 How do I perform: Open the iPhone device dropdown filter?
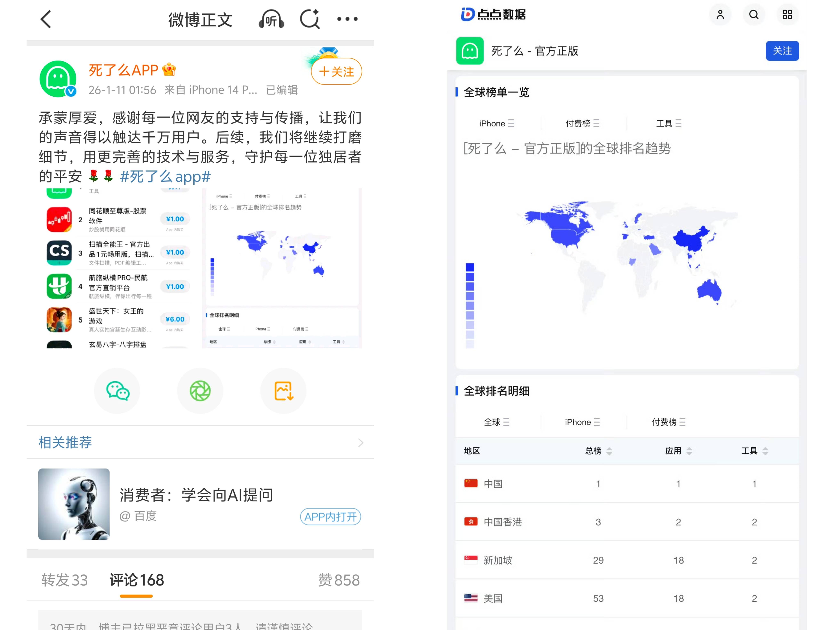(496, 123)
